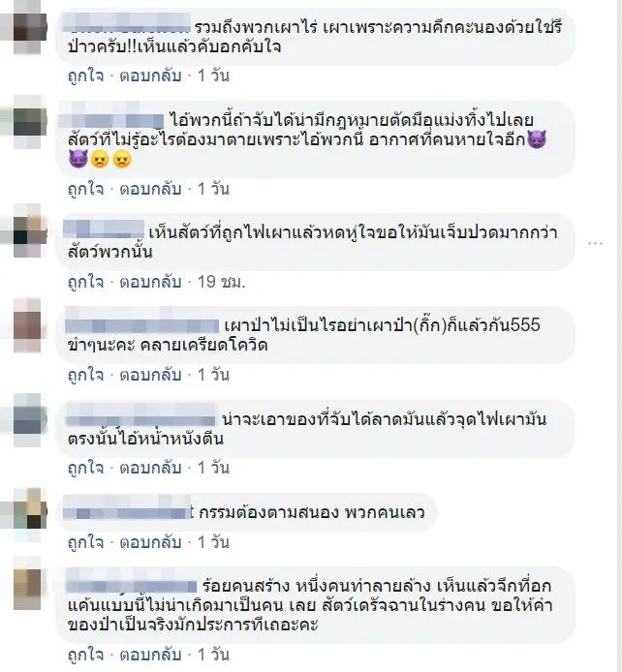Like the ร้อยคนสร้าง comment at bottom
The height and width of the screenshot is (672, 622).
pos(85,655)
